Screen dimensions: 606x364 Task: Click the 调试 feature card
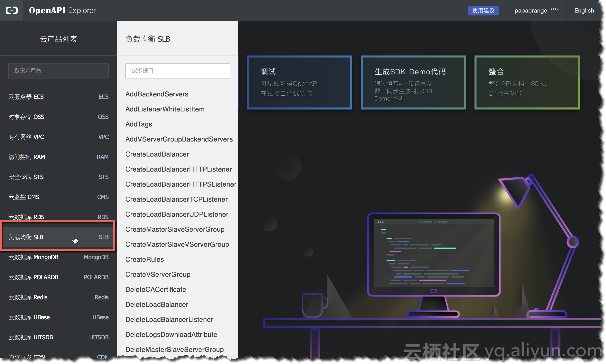(x=299, y=82)
